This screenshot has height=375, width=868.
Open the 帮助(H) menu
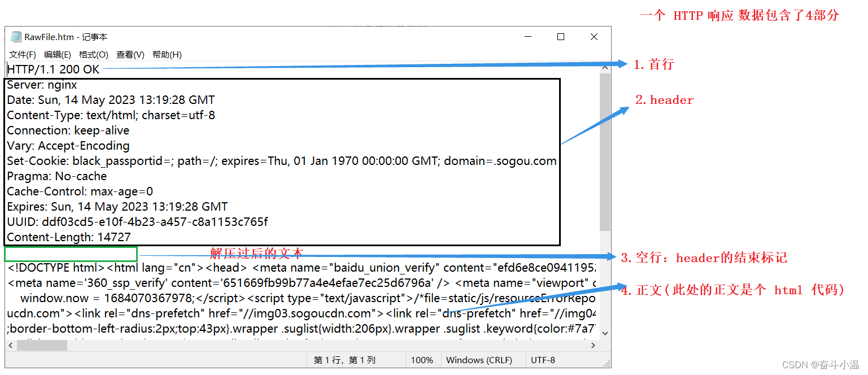click(x=167, y=55)
